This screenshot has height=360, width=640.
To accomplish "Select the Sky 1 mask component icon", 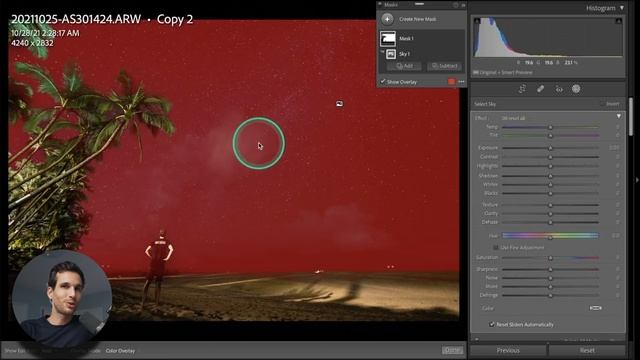I will pos(391,54).
